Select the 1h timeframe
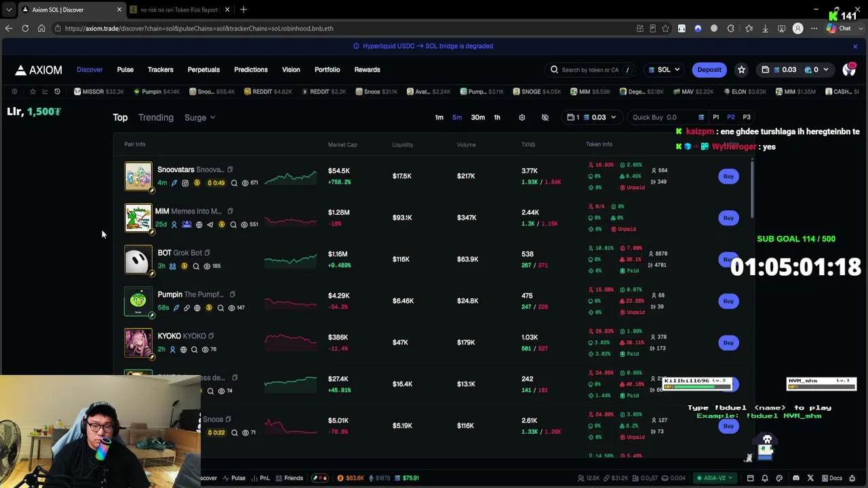The height and width of the screenshot is (488, 868). 497,117
